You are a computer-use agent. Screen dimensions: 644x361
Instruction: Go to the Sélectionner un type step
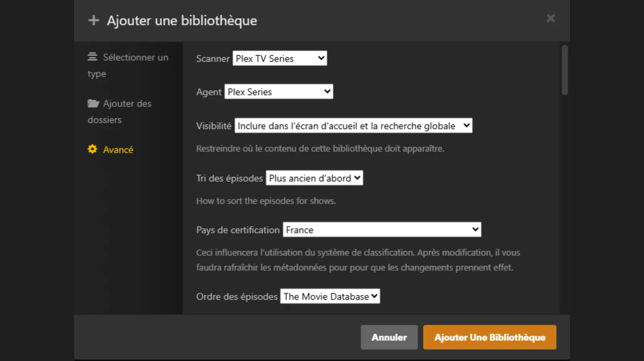[135, 58]
